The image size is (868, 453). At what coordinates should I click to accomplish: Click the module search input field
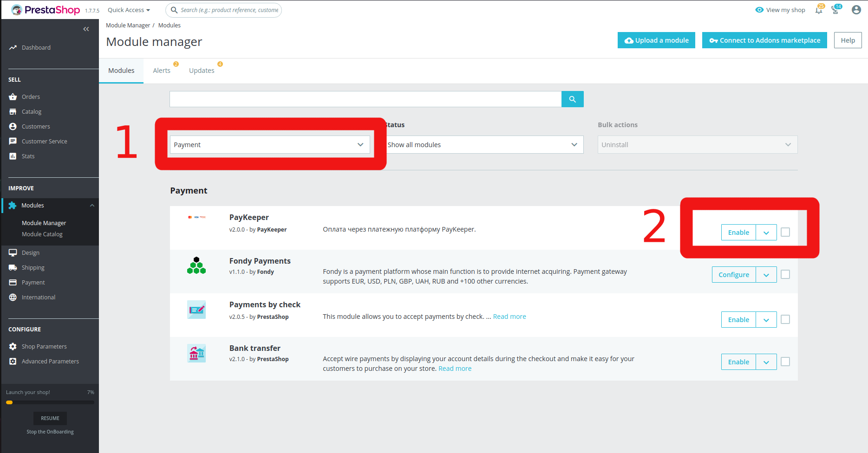pyautogui.click(x=365, y=99)
